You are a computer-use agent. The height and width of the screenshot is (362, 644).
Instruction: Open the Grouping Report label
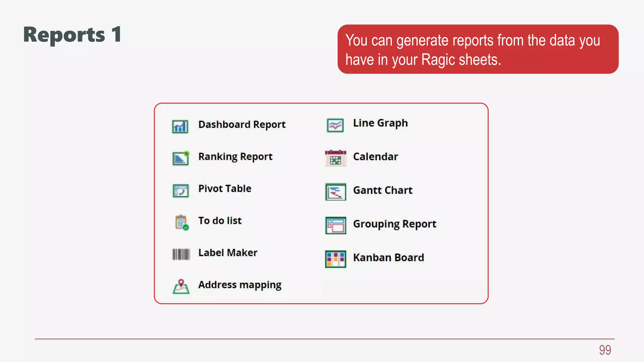tap(395, 224)
